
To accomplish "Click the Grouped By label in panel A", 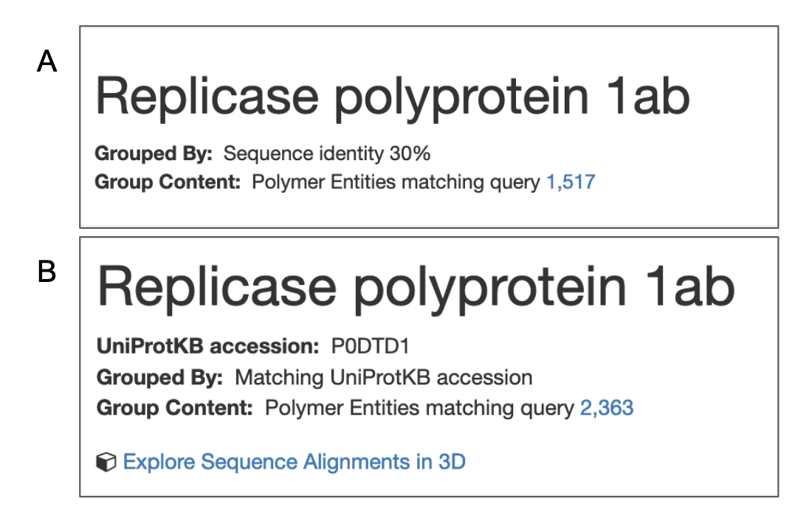I will click(x=154, y=154).
